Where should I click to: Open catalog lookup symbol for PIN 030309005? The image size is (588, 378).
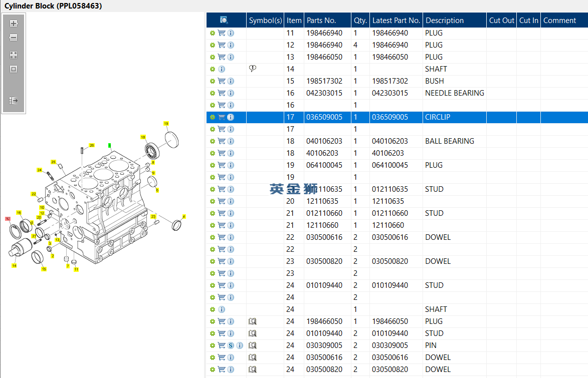(x=253, y=345)
